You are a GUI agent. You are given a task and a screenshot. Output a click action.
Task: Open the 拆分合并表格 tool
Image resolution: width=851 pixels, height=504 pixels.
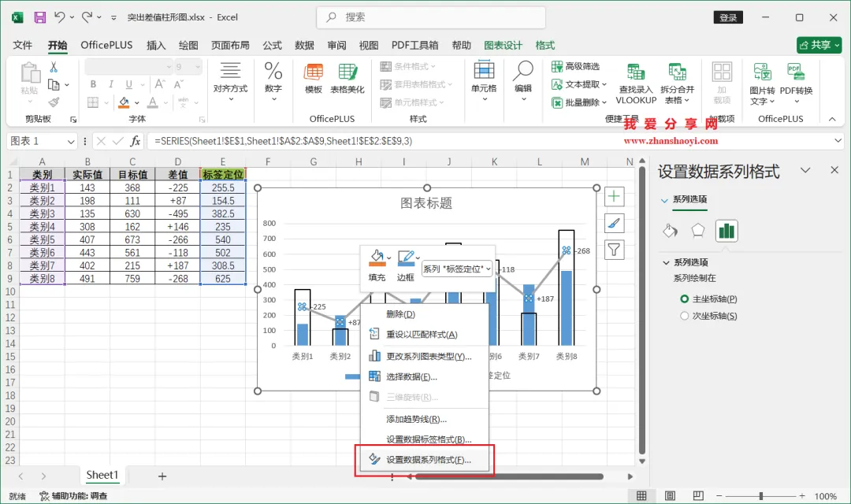pos(677,83)
